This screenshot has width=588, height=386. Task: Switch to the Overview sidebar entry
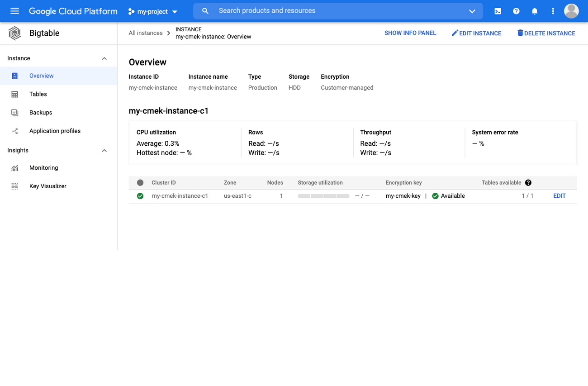41,76
